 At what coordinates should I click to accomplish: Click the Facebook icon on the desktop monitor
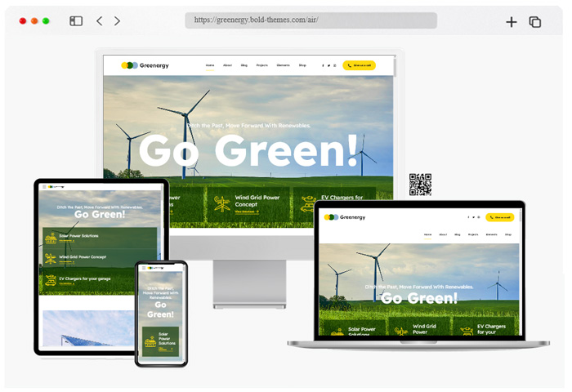323,65
